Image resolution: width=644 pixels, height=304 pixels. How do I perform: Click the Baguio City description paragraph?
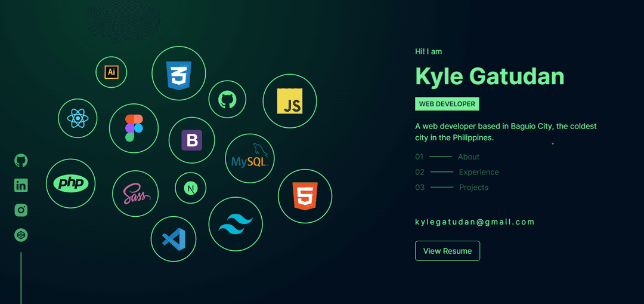pyautogui.click(x=506, y=131)
